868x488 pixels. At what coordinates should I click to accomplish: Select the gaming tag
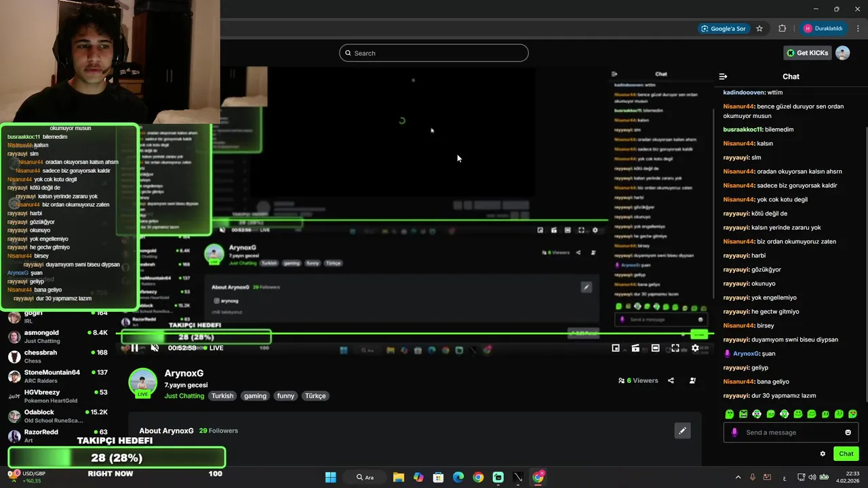pos(255,396)
